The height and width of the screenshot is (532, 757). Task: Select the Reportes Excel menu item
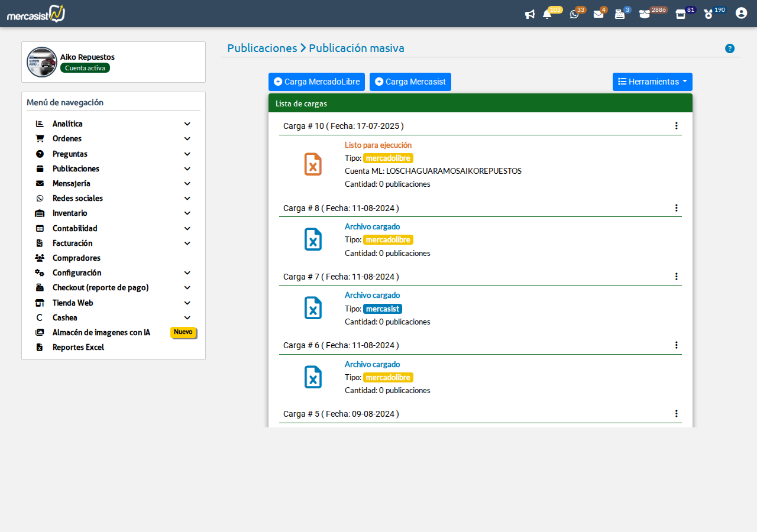click(79, 347)
